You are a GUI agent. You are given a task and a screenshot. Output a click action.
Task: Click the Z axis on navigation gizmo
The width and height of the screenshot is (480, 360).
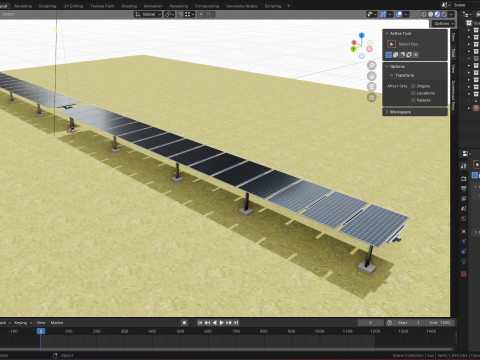pos(362,35)
